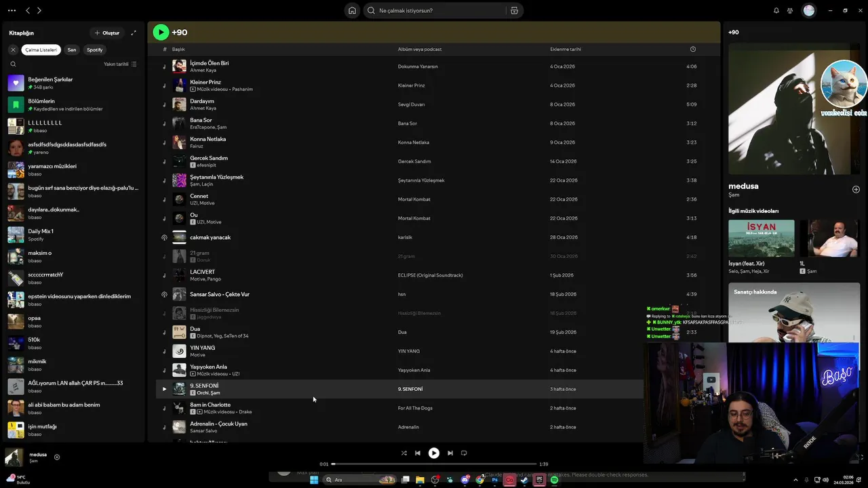Open the For All The Dogs album link

(415, 408)
